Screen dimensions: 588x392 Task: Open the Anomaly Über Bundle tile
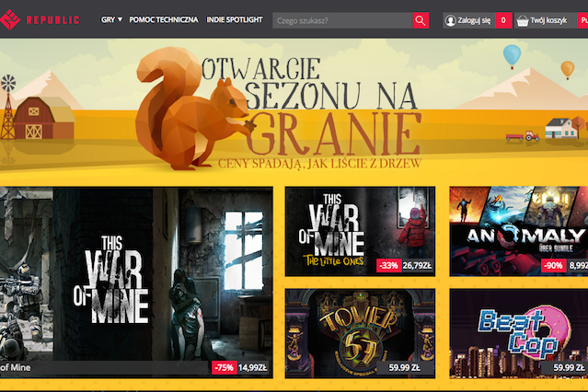coord(519,232)
